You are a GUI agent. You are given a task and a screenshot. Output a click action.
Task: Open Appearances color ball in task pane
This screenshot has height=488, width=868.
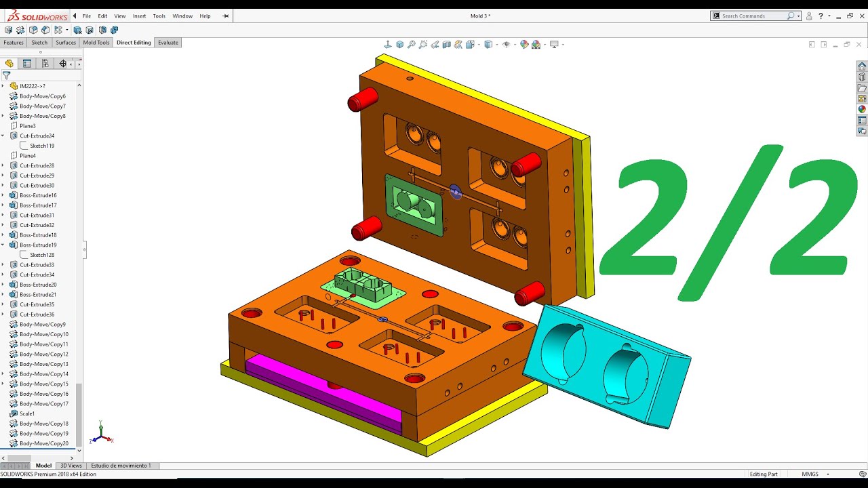point(862,109)
